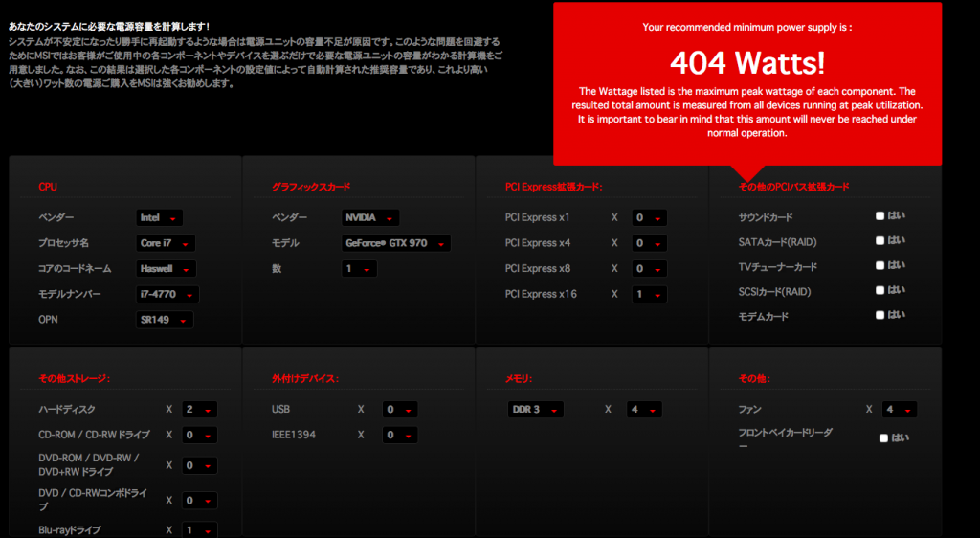Click the 外付けデバイス heading
The image size is (980, 538).
[x=305, y=379]
